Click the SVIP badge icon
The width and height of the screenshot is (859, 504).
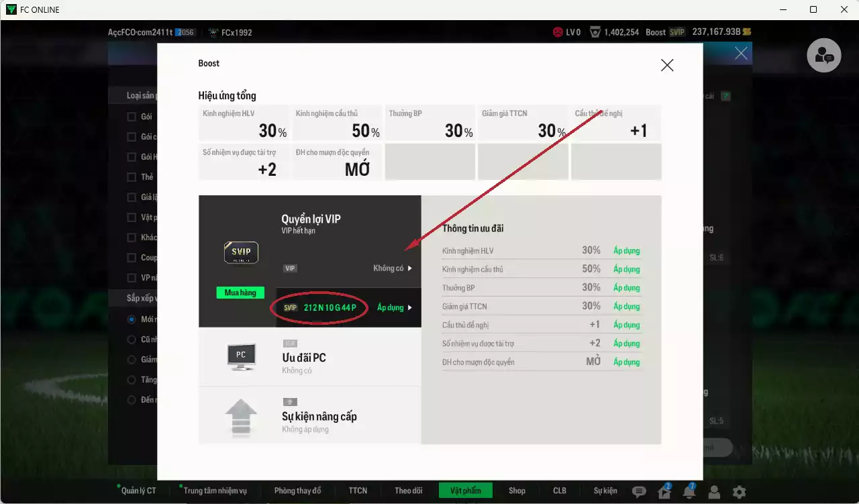pos(241,253)
